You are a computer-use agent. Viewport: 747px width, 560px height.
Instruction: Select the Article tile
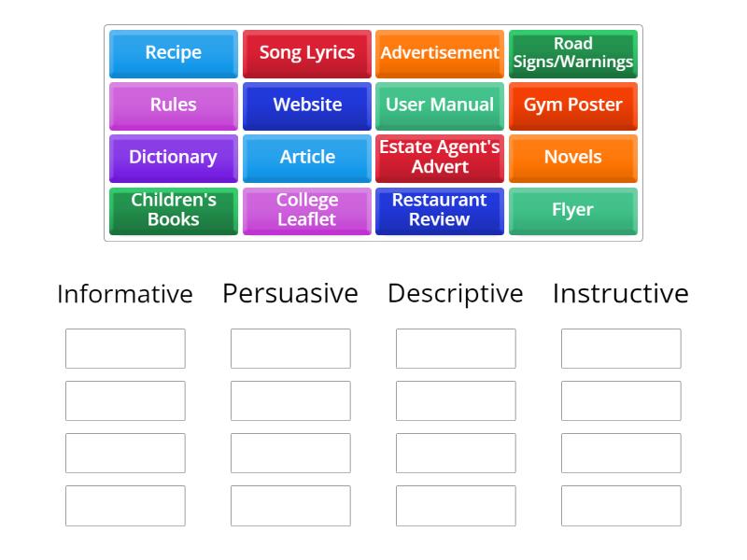coord(306,158)
